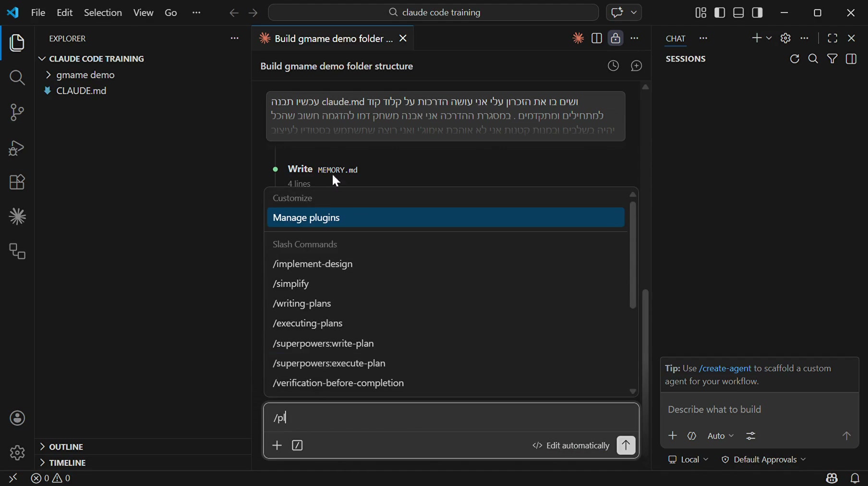Navigate back with the left arrow
The height and width of the screenshot is (486, 868).
coord(234,13)
